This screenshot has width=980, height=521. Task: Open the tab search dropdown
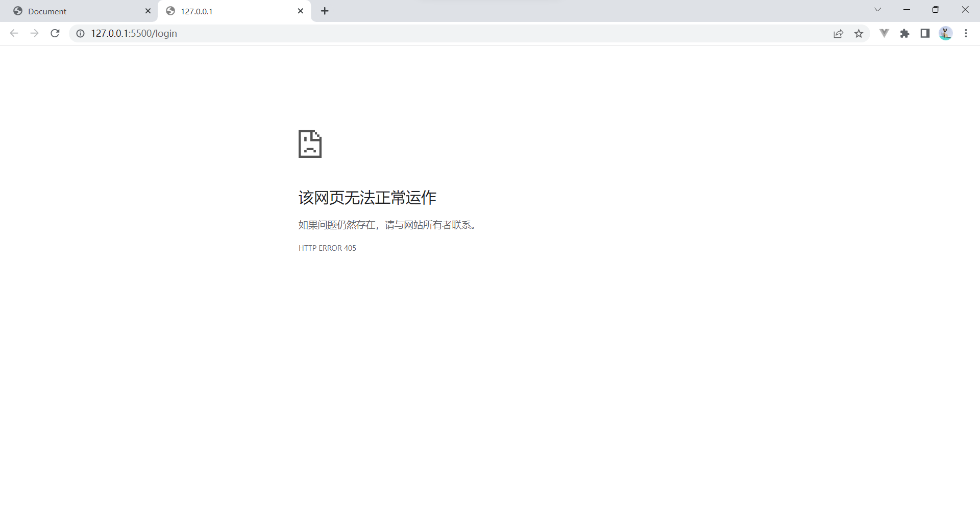point(877,9)
